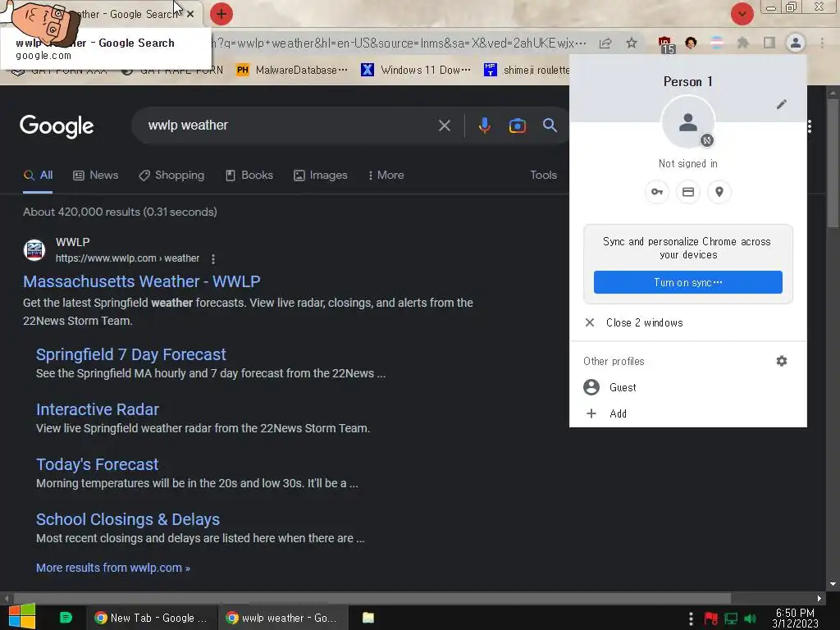The image size is (840, 630).
Task: Click the red flag tray icon
Action: coord(711,619)
